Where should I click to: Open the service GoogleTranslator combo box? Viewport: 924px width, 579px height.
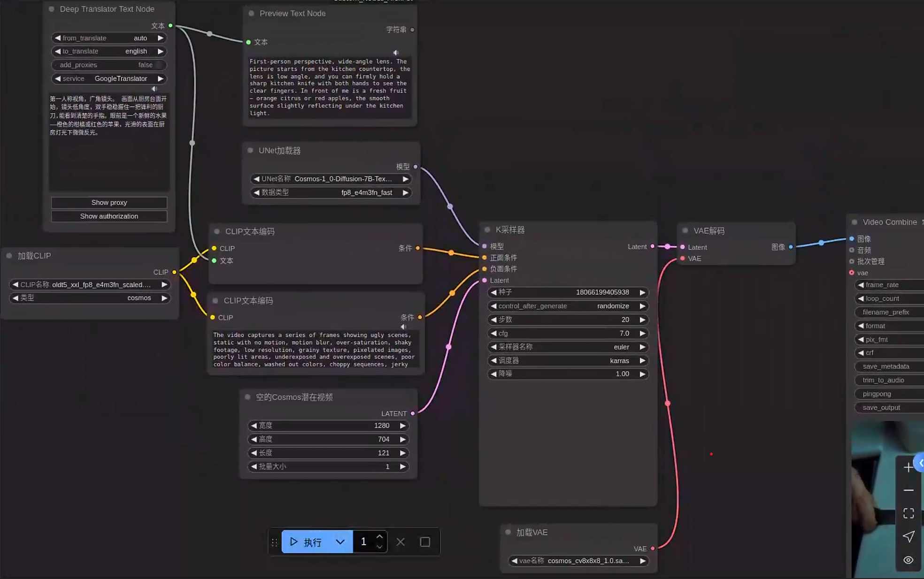click(x=109, y=78)
